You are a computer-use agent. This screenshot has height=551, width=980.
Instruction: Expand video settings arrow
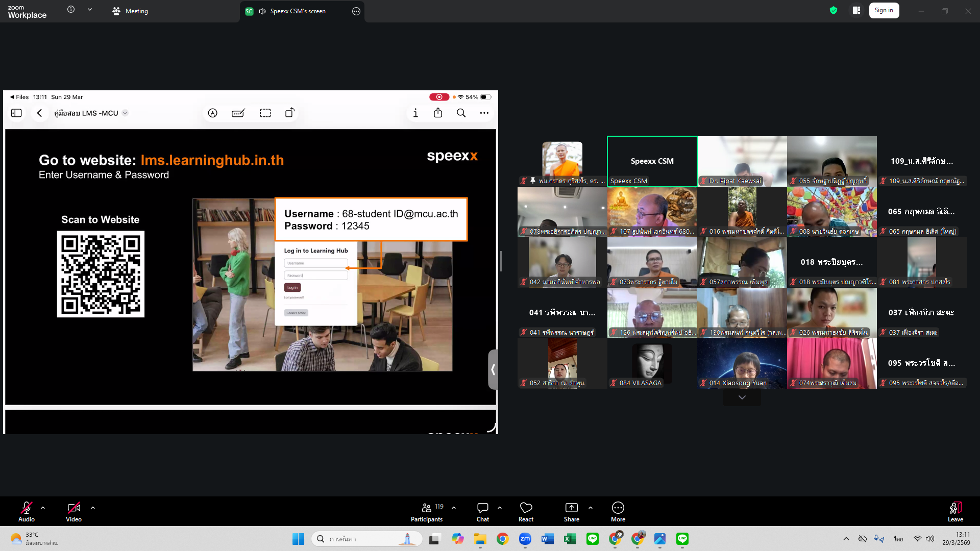(x=93, y=508)
